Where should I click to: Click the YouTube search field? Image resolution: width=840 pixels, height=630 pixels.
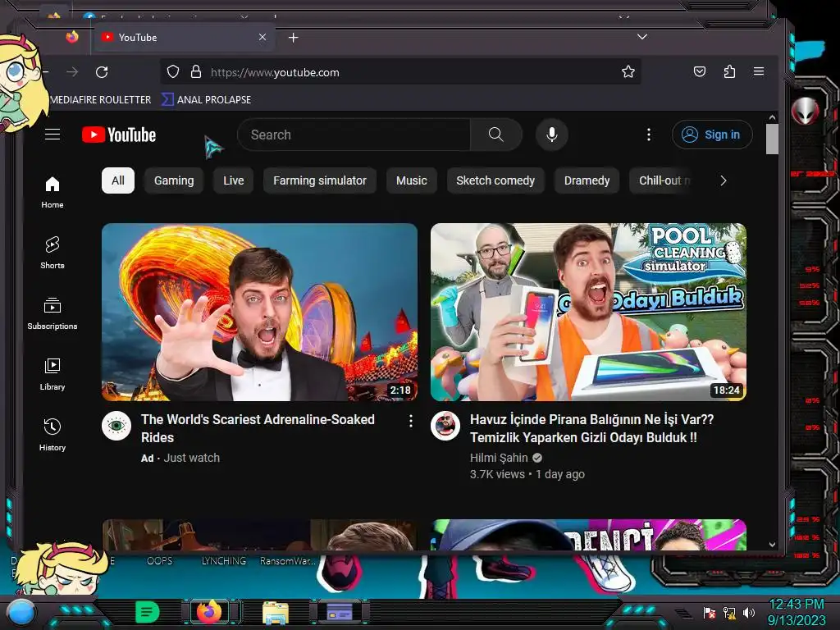[354, 135]
